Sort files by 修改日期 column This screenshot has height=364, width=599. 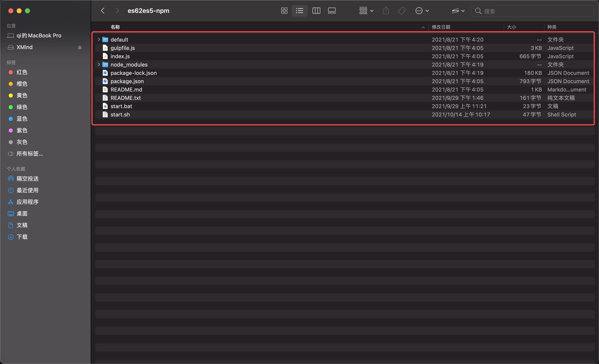(x=441, y=27)
